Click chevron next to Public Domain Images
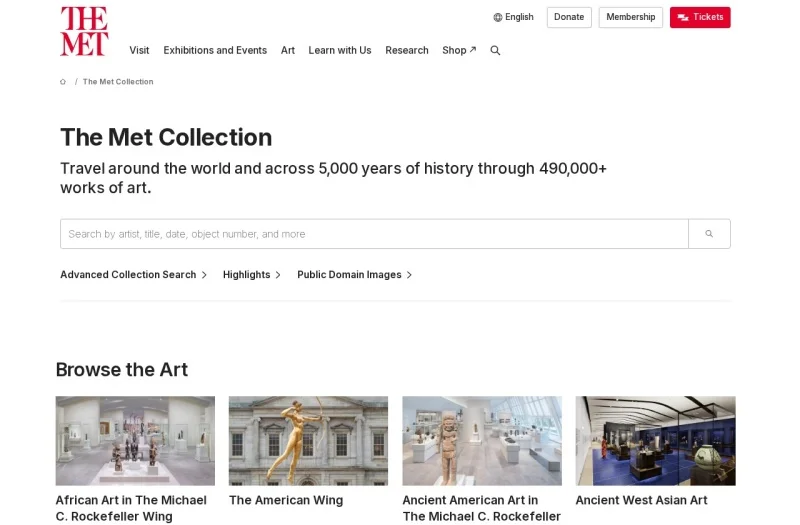The width and height of the screenshot is (800, 525). coord(409,275)
